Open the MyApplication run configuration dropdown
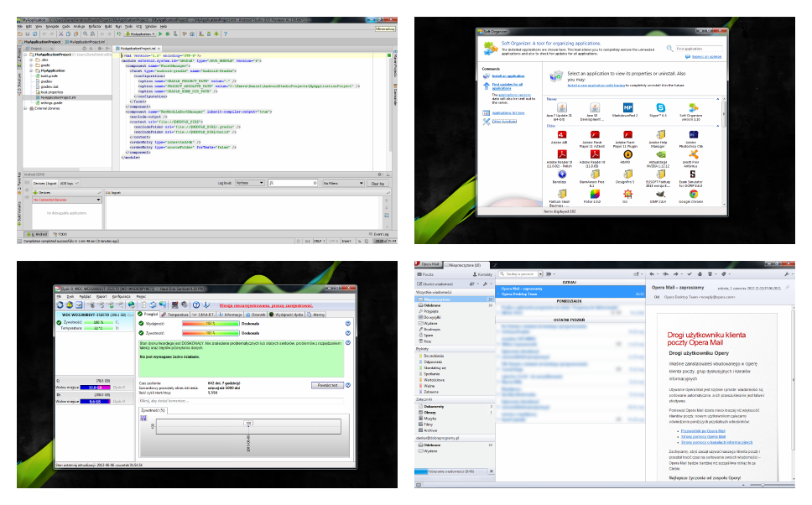 pyautogui.click(x=140, y=34)
